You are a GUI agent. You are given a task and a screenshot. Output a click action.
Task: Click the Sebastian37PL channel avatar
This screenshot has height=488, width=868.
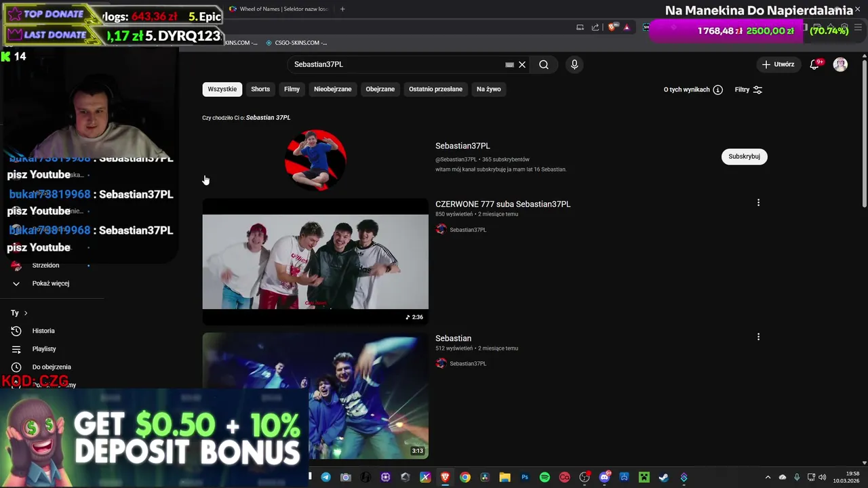(315, 160)
